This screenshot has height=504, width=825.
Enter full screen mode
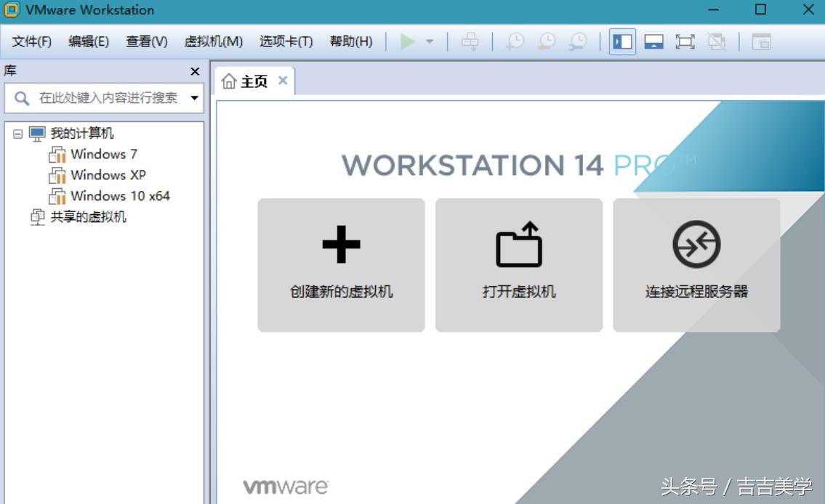(x=685, y=41)
